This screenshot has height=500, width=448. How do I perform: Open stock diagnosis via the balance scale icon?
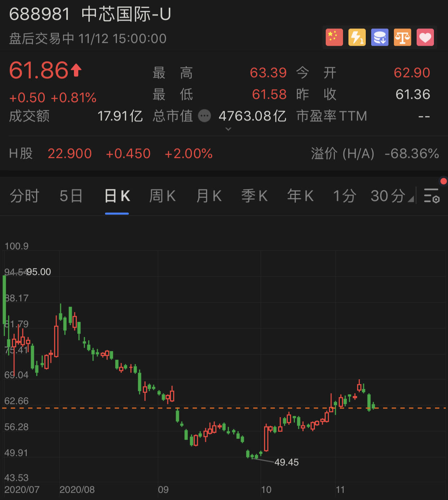pos(402,37)
